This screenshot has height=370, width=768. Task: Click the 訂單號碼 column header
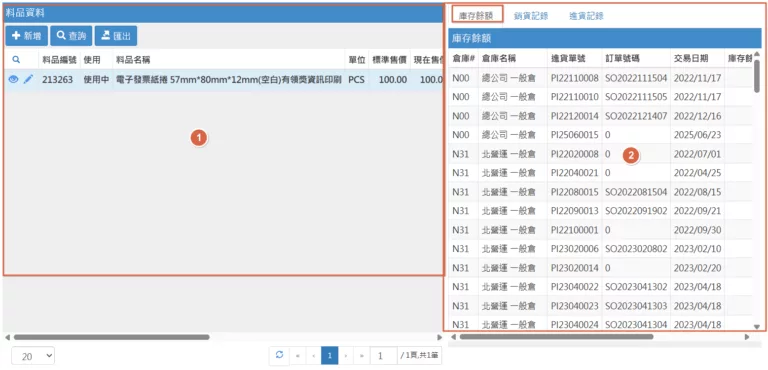click(x=622, y=58)
